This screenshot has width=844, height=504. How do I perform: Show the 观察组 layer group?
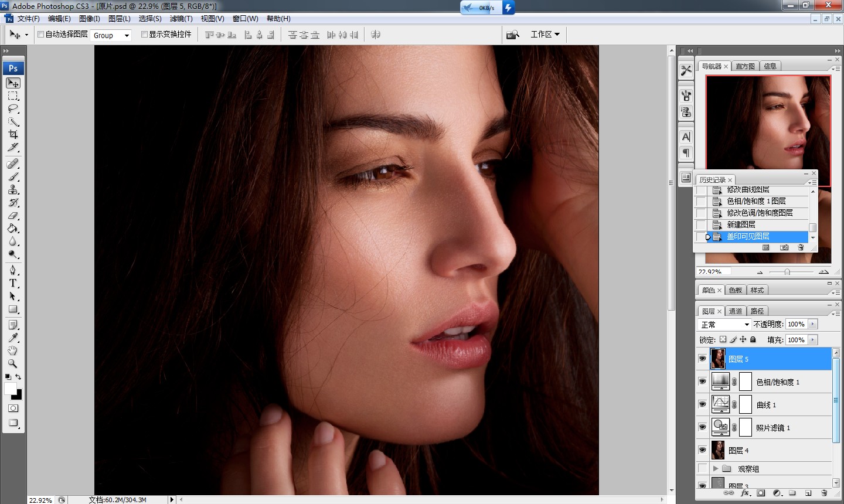pos(702,468)
